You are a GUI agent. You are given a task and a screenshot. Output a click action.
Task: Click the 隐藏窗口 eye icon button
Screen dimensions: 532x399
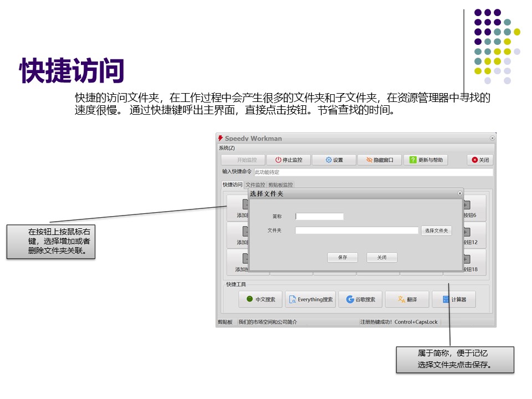380,160
